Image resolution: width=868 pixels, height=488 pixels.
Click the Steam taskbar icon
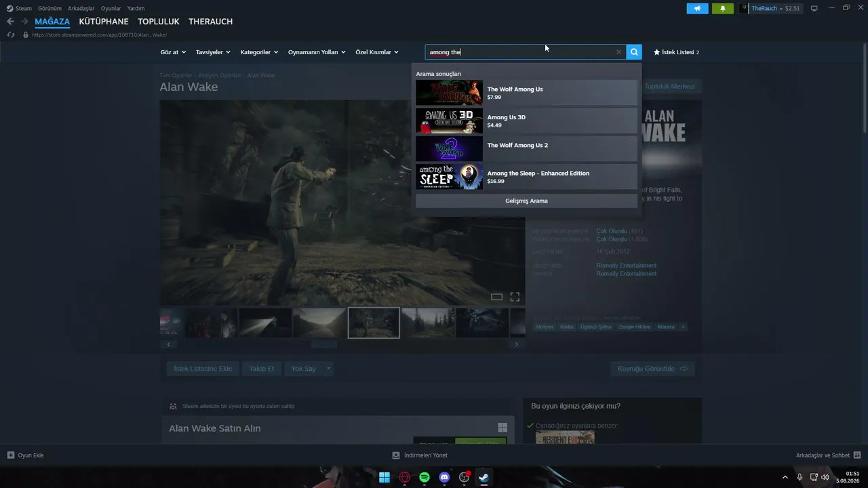pos(484,477)
